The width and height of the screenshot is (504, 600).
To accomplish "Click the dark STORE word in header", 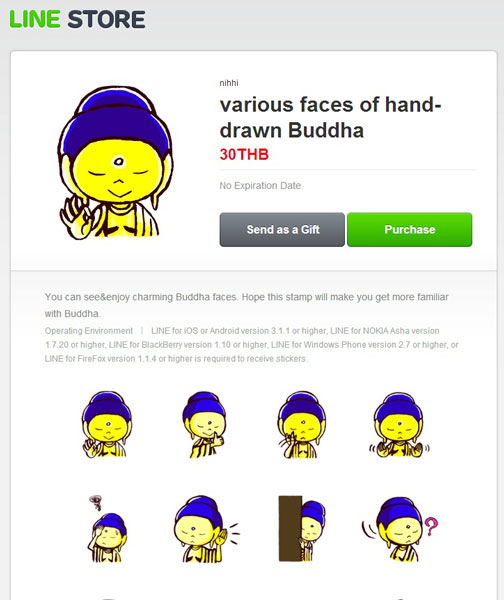I will (x=107, y=20).
